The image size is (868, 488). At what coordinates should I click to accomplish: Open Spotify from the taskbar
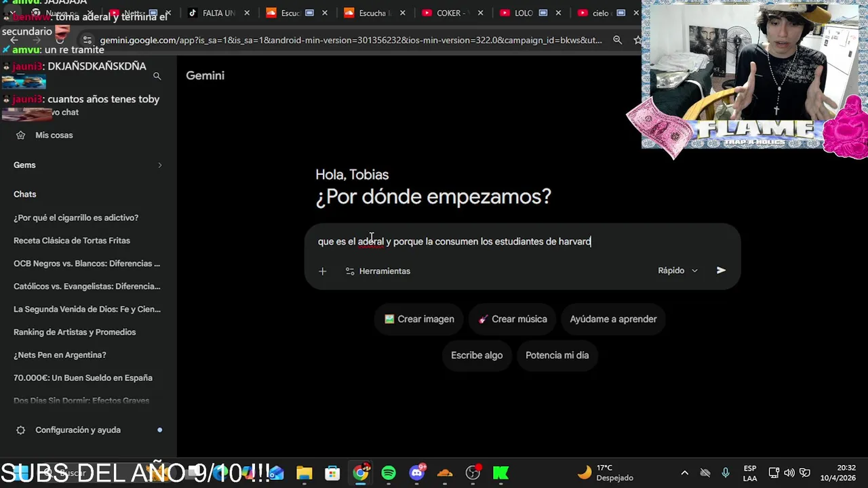(x=389, y=473)
